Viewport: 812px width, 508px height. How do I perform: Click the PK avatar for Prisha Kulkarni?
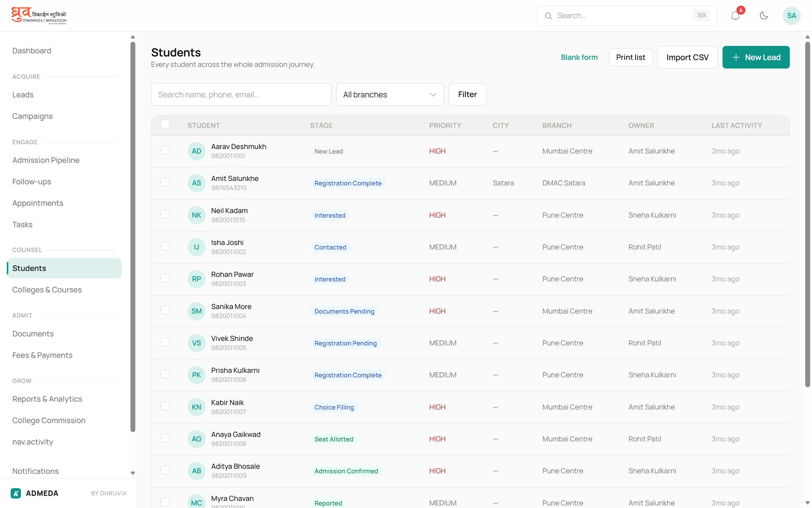click(x=196, y=375)
